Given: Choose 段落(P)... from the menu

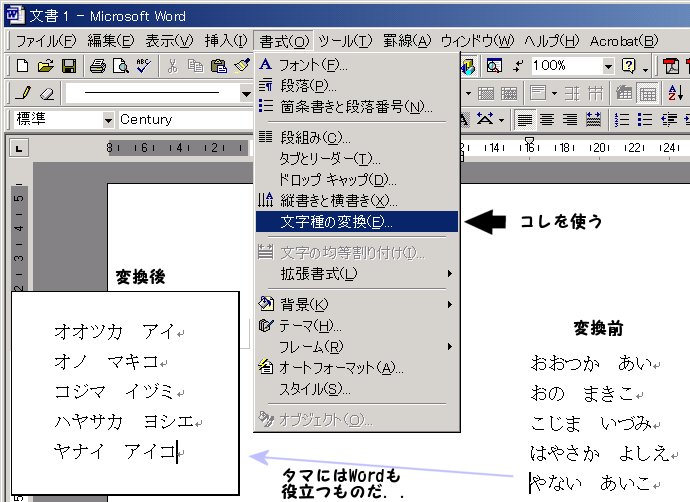Looking at the screenshot, I should [x=357, y=85].
